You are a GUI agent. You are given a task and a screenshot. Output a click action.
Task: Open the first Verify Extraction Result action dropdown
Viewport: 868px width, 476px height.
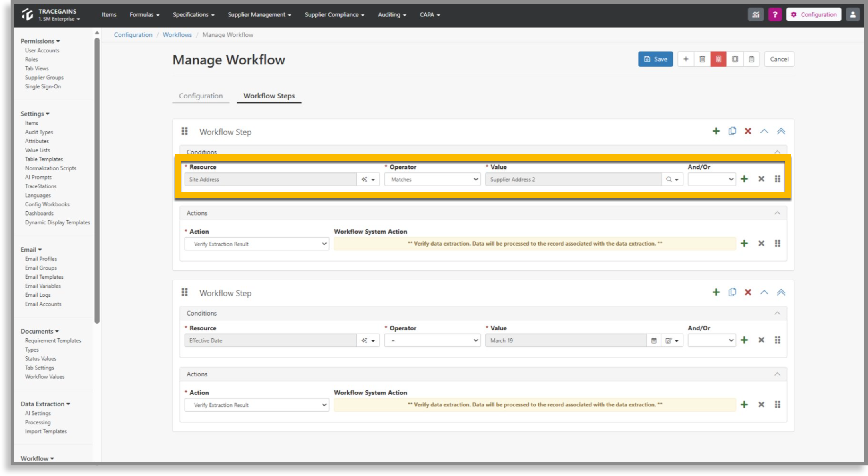pyautogui.click(x=257, y=244)
